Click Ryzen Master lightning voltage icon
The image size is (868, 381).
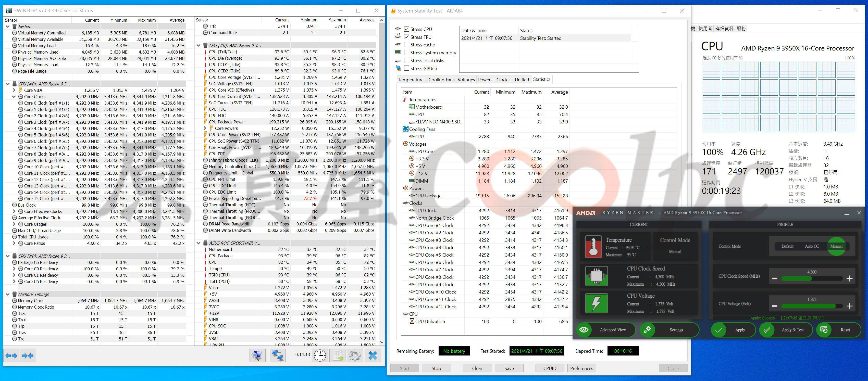(597, 303)
